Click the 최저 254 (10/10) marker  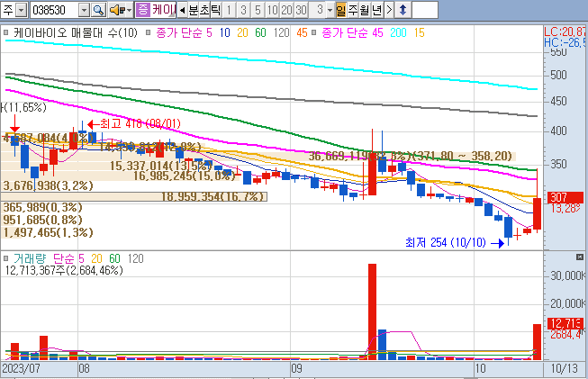[454, 242]
